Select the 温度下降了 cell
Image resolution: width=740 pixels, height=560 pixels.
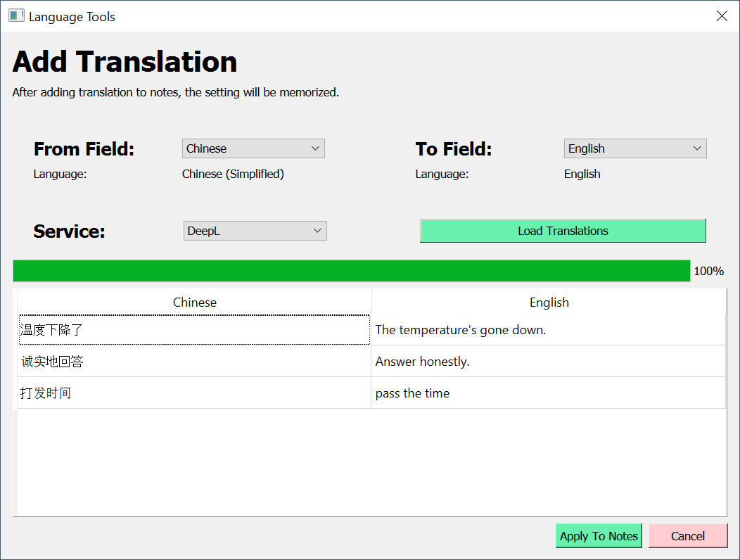[194, 330]
